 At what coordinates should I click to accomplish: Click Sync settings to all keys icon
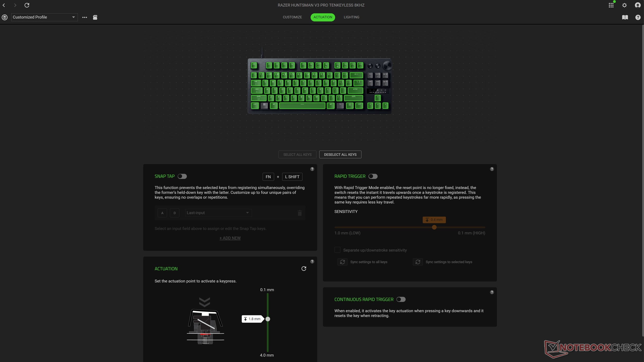click(342, 262)
